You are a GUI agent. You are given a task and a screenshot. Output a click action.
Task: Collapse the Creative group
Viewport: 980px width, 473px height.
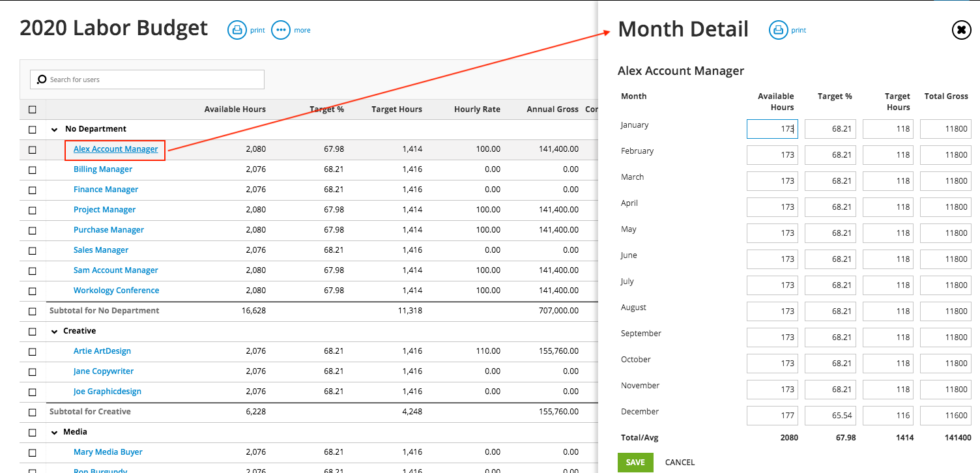tap(55, 332)
